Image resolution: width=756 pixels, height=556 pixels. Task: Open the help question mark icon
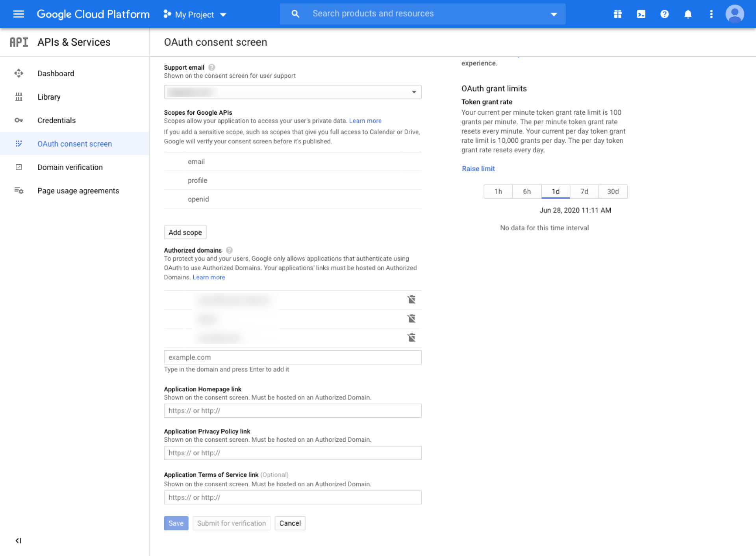[x=664, y=14]
